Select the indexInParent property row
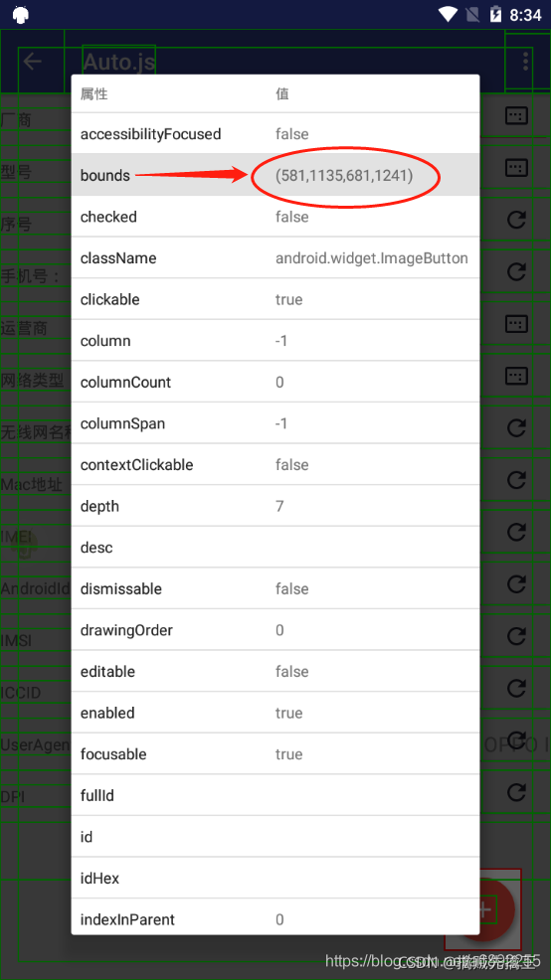This screenshot has width=551, height=980. point(275,917)
